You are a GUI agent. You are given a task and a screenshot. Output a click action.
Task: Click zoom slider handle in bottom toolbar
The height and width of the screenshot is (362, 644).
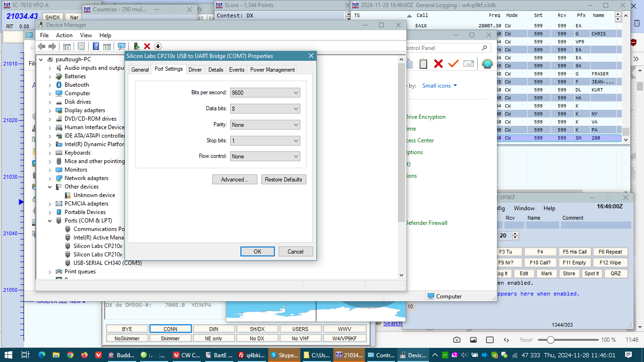pyautogui.click(x=550, y=340)
